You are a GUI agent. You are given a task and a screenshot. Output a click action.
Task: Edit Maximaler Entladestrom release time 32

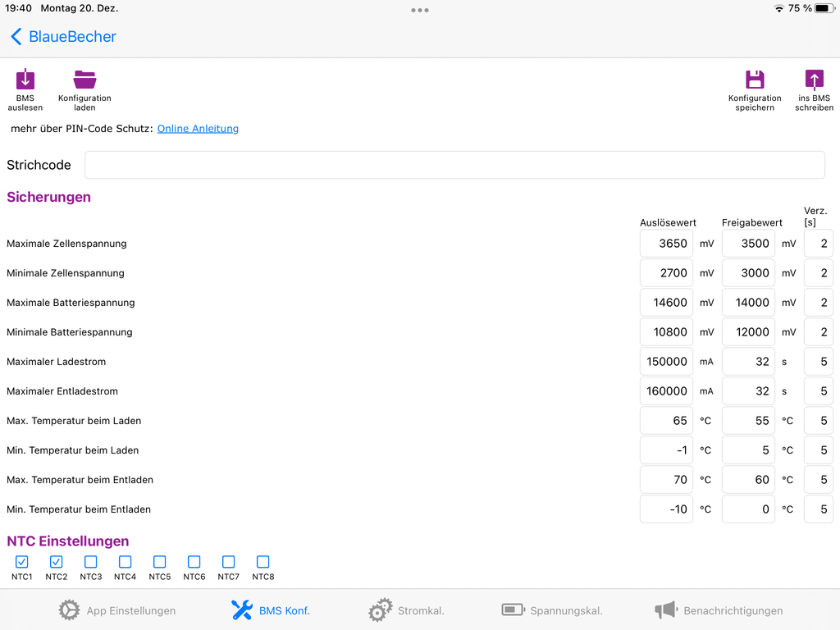pos(748,391)
